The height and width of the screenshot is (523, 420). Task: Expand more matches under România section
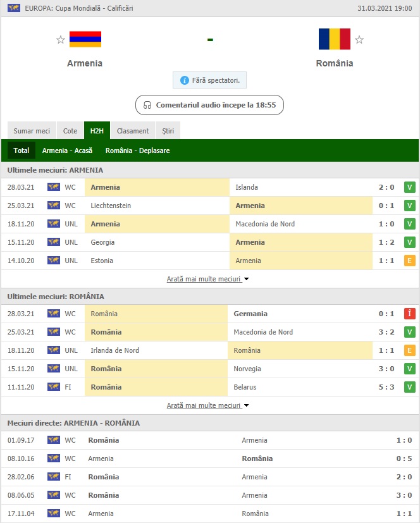click(x=208, y=405)
